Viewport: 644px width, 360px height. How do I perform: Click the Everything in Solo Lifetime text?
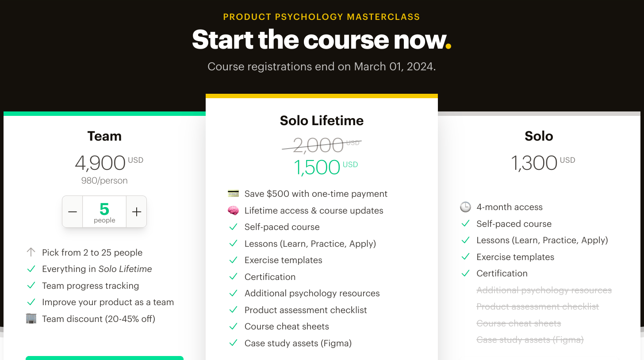tap(97, 269)
